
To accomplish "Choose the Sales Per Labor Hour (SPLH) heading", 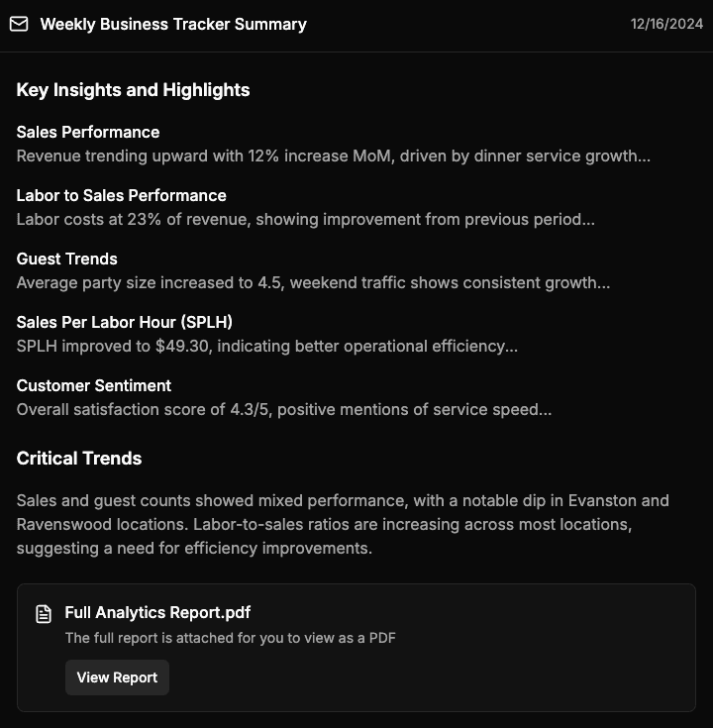I will tap(124, 322).
